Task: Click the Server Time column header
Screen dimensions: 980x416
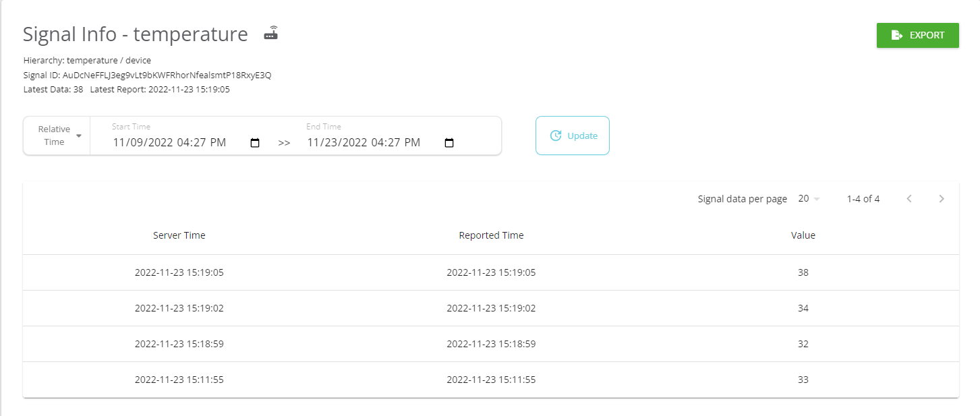Action: pyautogui.click(x=179, y=235)
